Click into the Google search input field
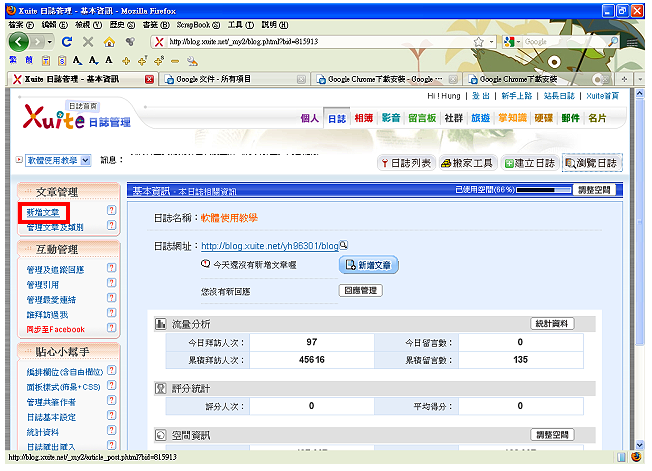 point(565,42)
